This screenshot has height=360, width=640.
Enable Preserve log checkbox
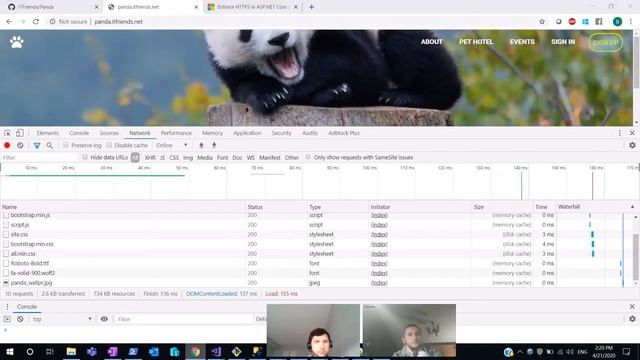click(66, 145)
